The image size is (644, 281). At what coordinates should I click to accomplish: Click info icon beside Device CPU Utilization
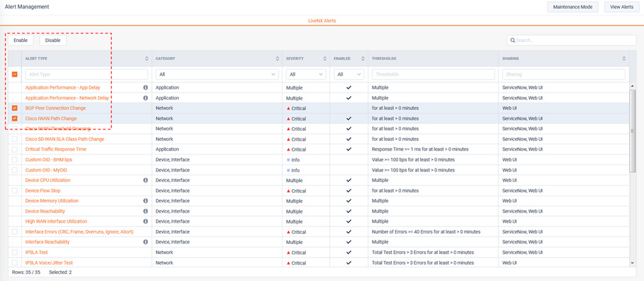pos(146,180)
